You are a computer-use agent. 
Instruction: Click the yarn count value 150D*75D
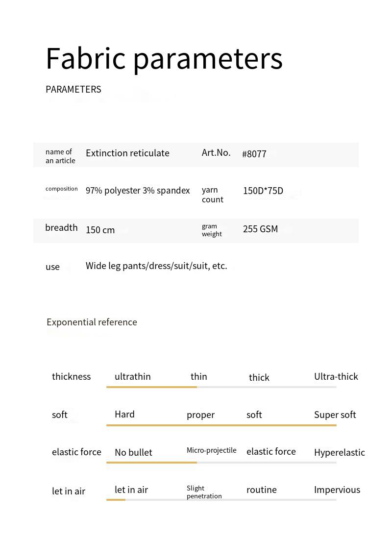pyautogui.click(x=263, y=191)
